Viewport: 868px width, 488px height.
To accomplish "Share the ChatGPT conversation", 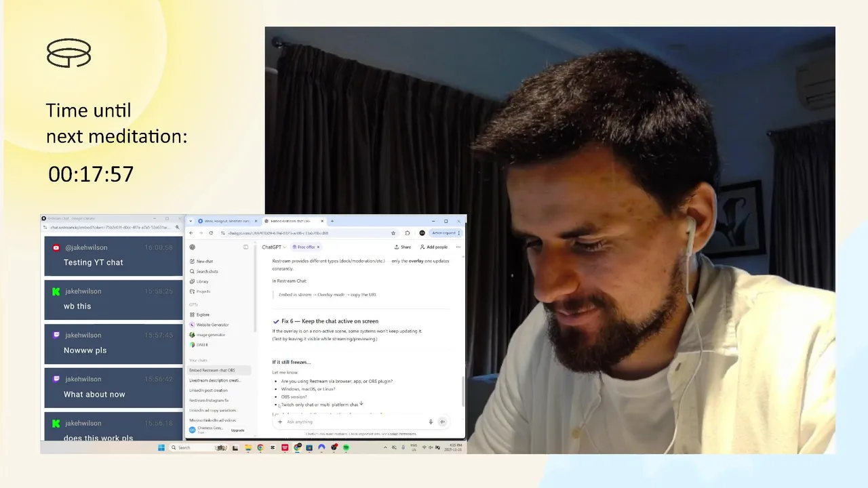I will point(403,247).
